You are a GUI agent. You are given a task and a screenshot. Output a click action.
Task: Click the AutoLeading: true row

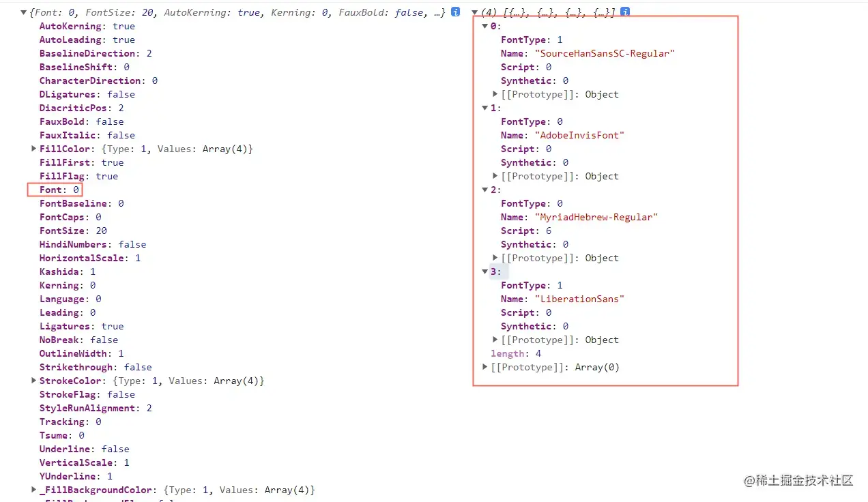[87, 40]
